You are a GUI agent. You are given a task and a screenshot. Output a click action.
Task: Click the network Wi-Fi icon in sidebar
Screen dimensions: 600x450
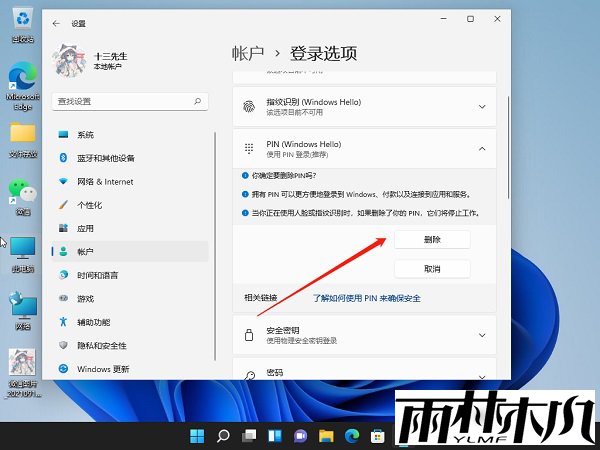point(63,181)
